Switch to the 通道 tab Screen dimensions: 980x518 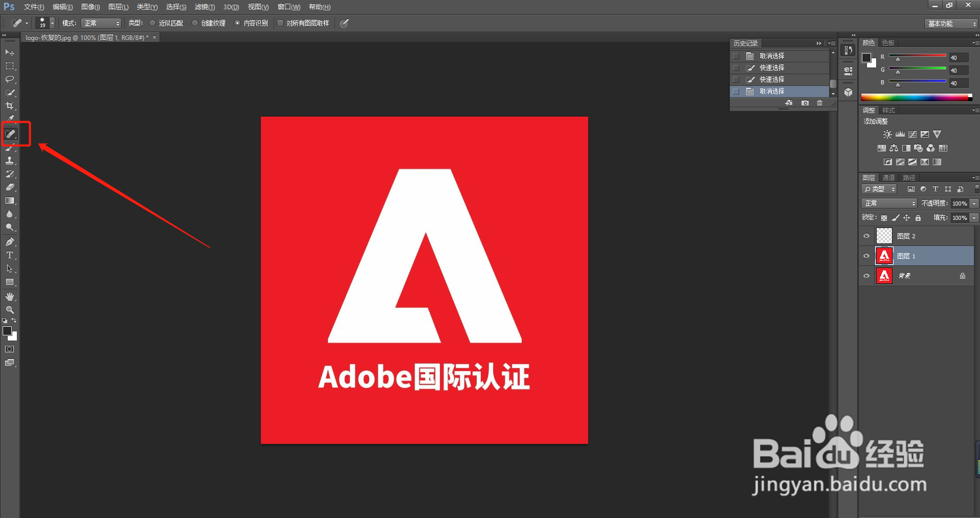coord(889,178)
